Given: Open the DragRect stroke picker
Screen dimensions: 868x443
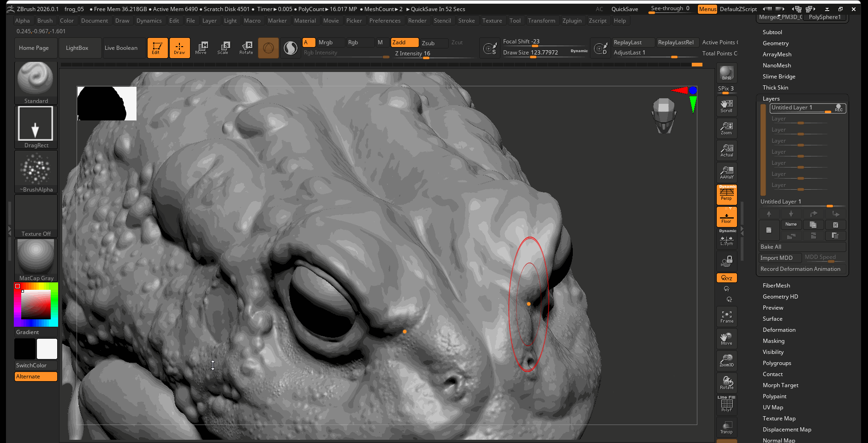Looking at the screenshot, I should (36, 124).
